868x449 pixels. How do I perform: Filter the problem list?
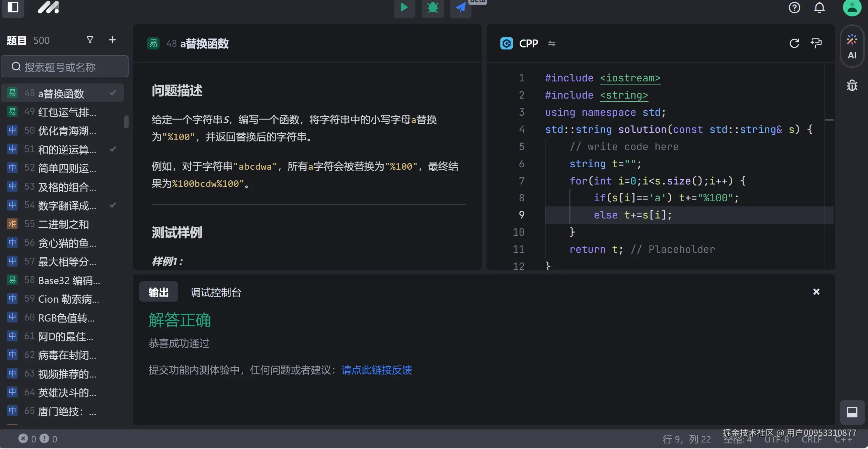[x=90, y=40]
